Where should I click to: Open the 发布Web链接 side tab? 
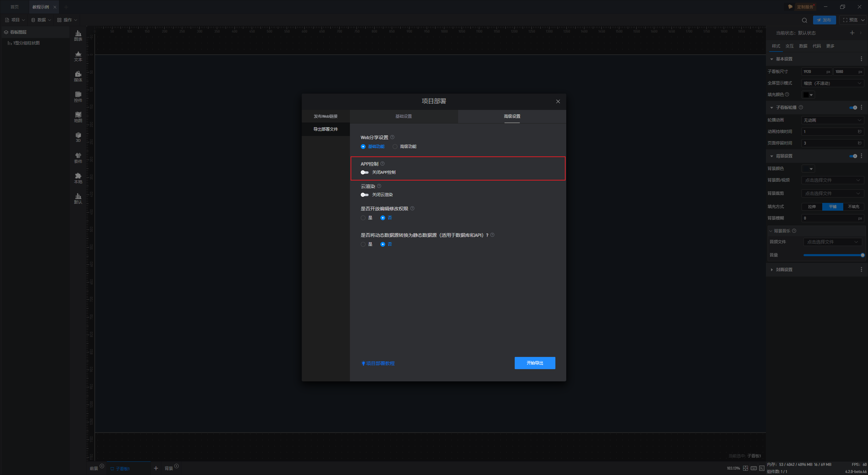(x=325, y=116)
